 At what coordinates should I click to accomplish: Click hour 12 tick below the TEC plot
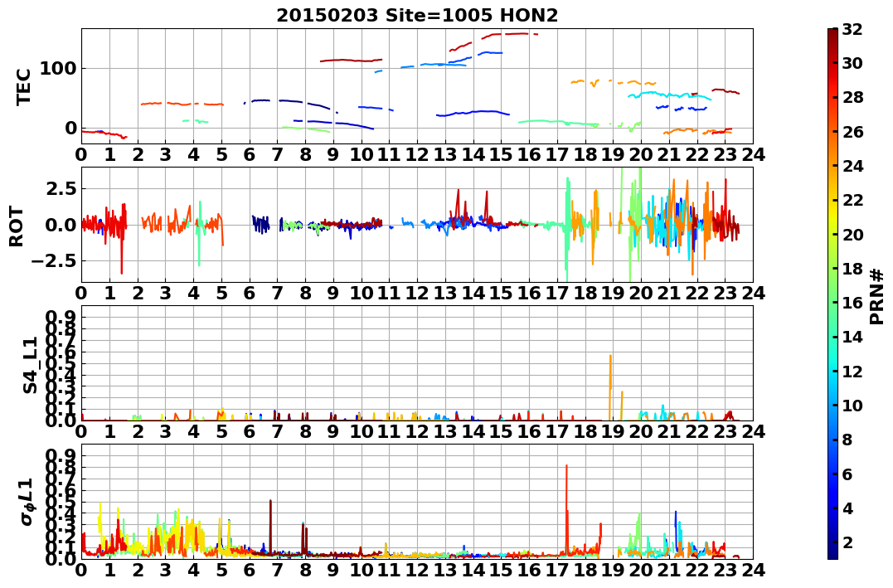[x=417, y=154]
